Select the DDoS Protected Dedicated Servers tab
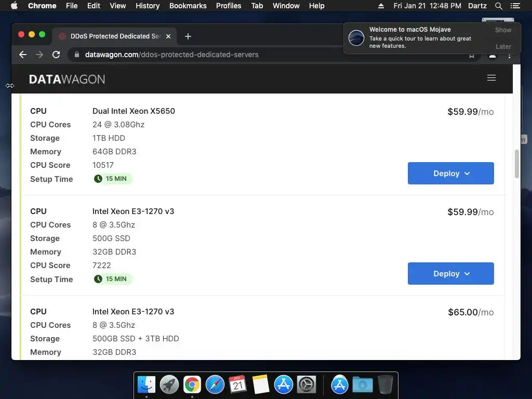 coord(114,36)
